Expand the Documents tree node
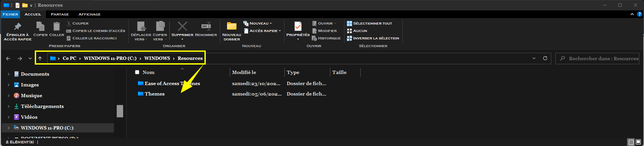Image resolution: width=644 pixels, height=146 pixels. tap(8, 74)
